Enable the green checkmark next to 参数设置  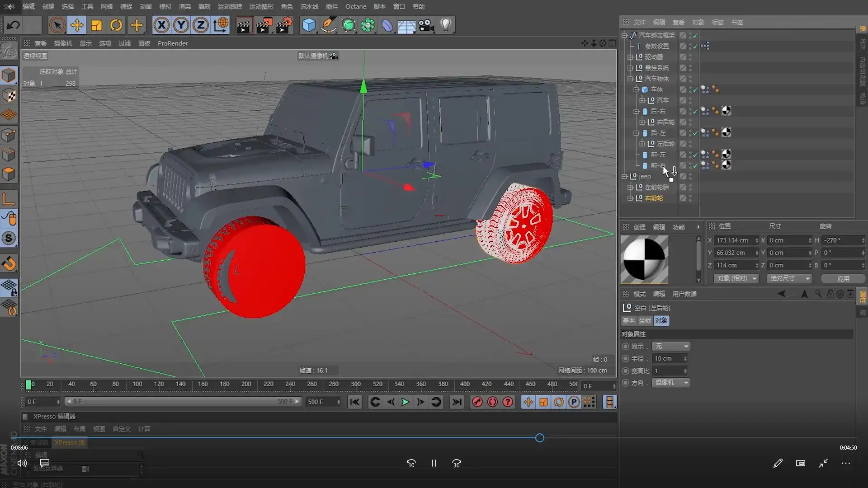click(x=695, y=46)
